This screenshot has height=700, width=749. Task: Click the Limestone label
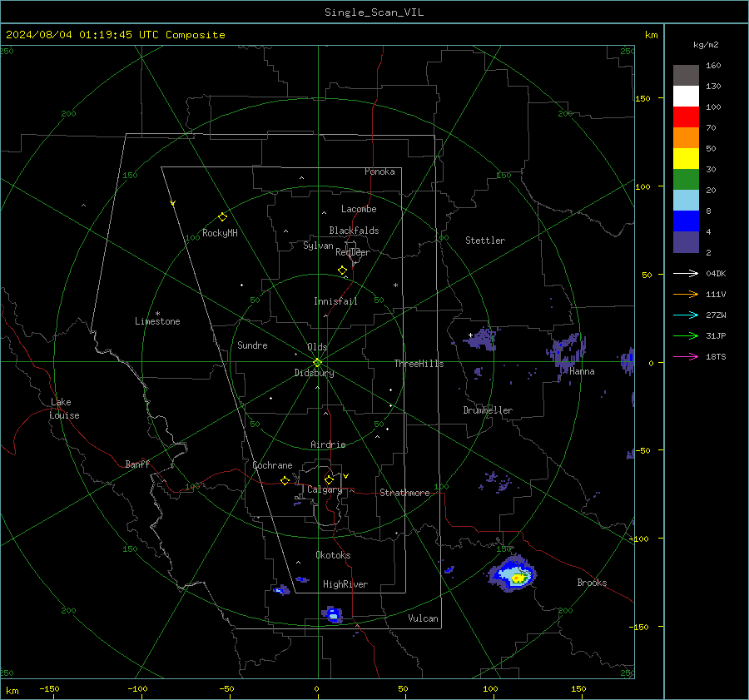tap(157, 321)
